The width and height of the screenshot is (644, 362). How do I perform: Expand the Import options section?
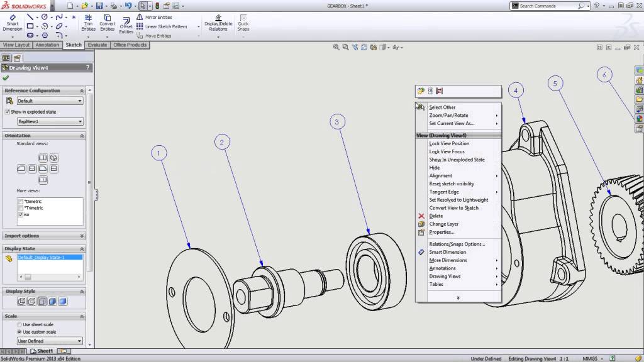[x=82, y=236]
